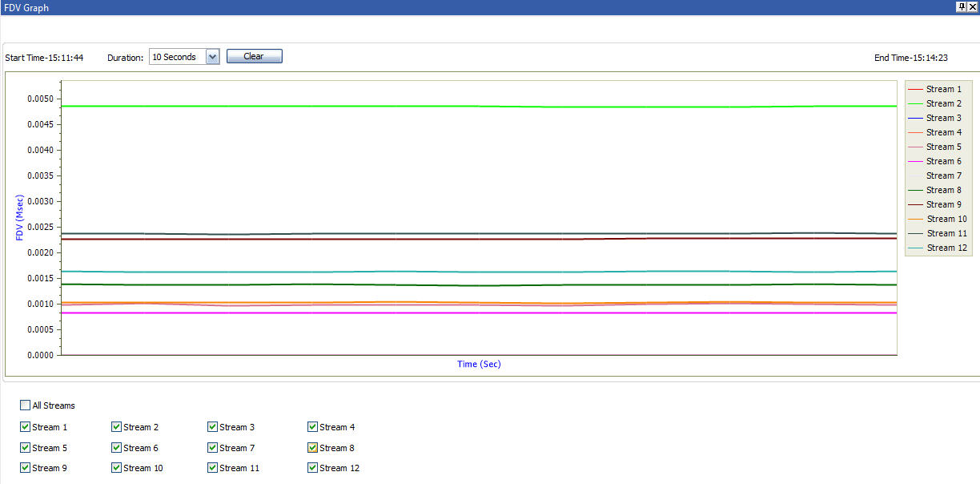Click the End Time-15:14:23 label
This screenshot has width=980, height=484.
pyautogui.click(x=911, y=58)
